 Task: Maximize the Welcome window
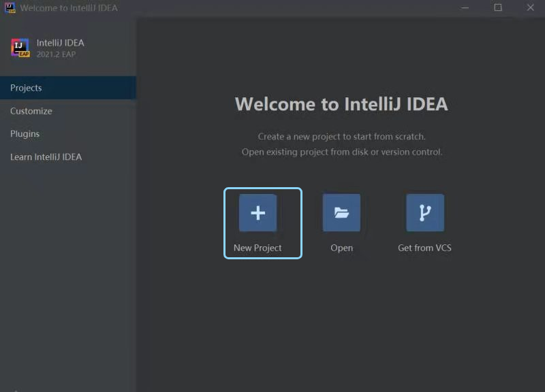[498, 7]
